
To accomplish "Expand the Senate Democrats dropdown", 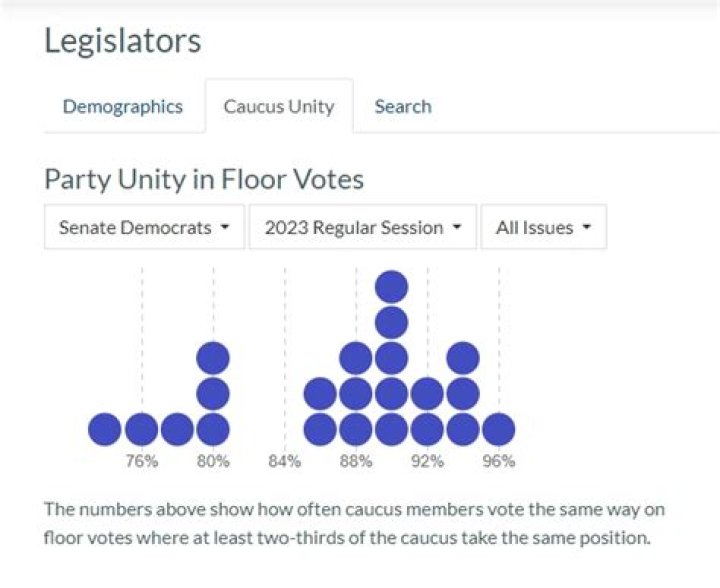I will [144, 227].
